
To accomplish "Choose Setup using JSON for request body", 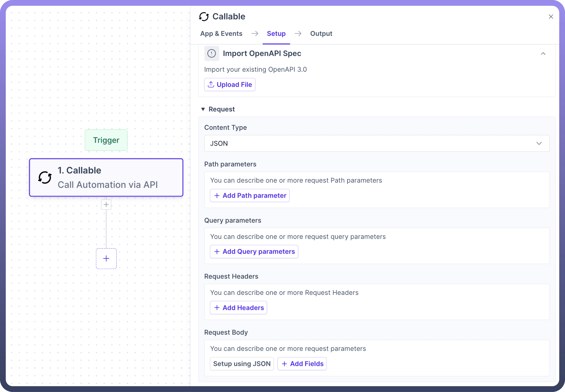I will click(242, 363).
